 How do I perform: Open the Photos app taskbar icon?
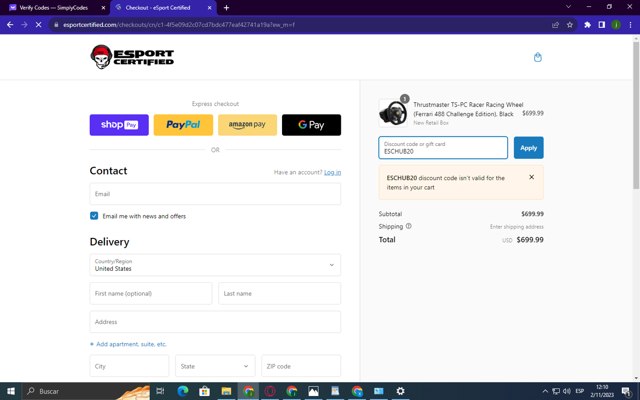point(313,391)
